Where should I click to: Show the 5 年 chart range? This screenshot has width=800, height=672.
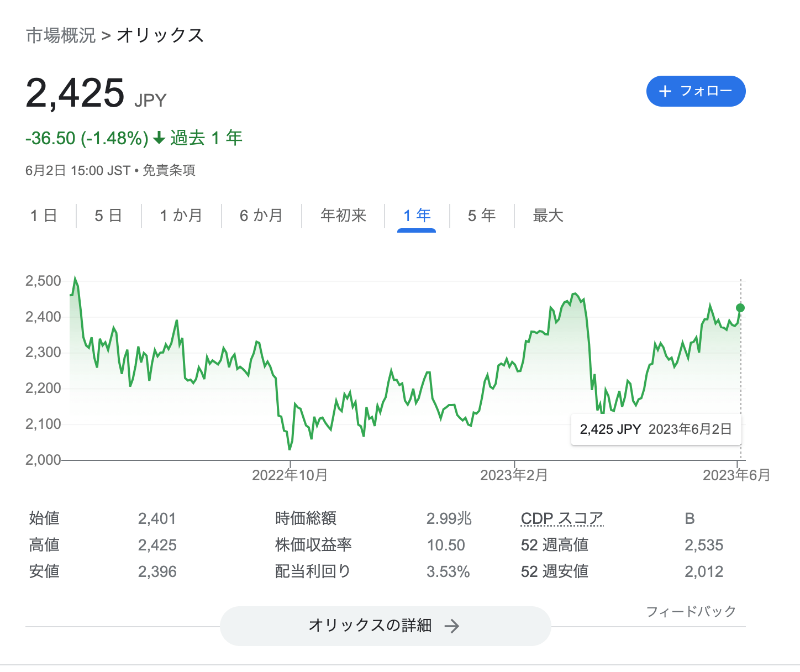point(482,216)
